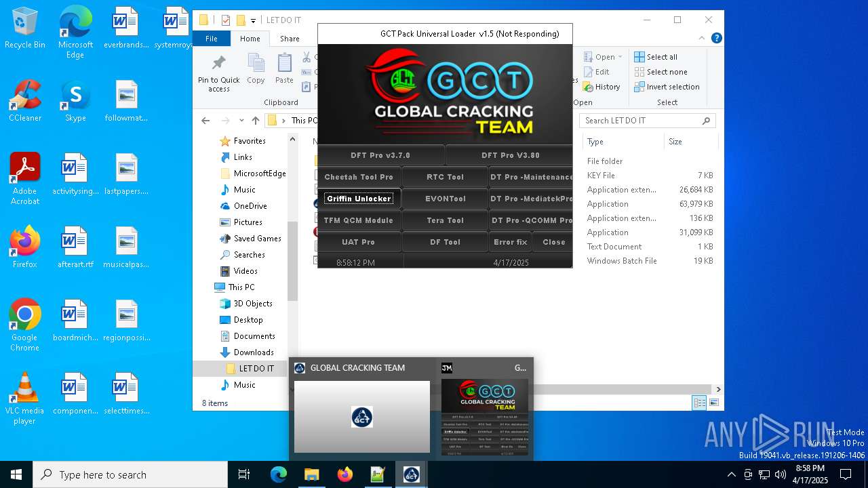Open DT Pro -Maintenance button

(531, 177)
